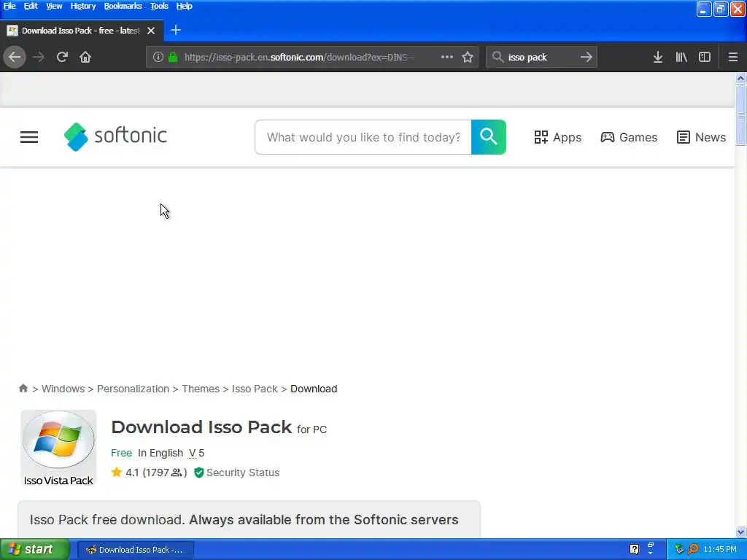Show site information icon in address bar
The height and width of the screenshot is (560, 747).
click(158, 57)
